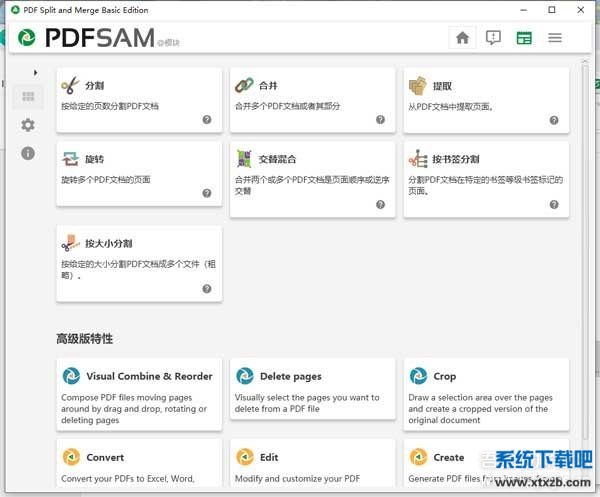Open the 旋转 module title

(x=94, y=159)
